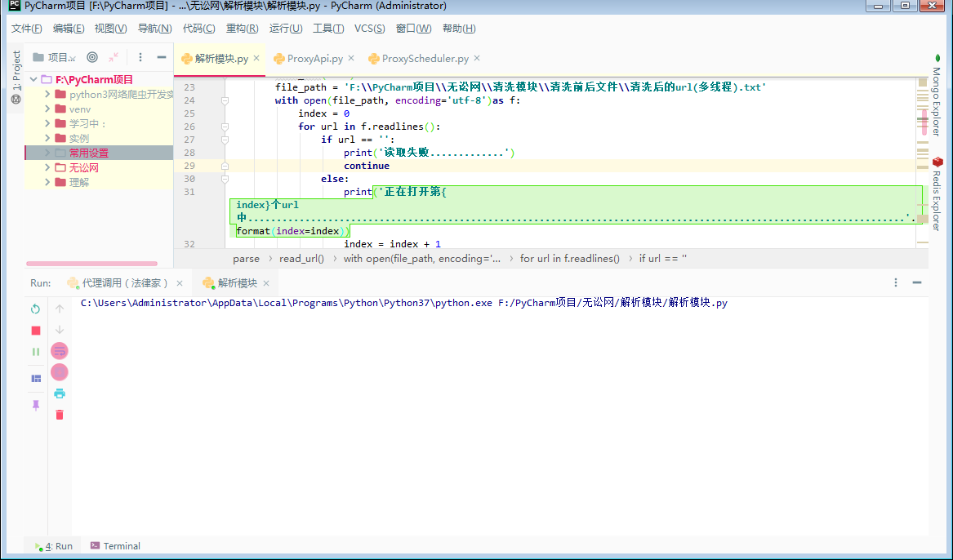953x560 pixels.
Task: Open the Mongo Explorer side panel
Action: click(x=937, y=96)
